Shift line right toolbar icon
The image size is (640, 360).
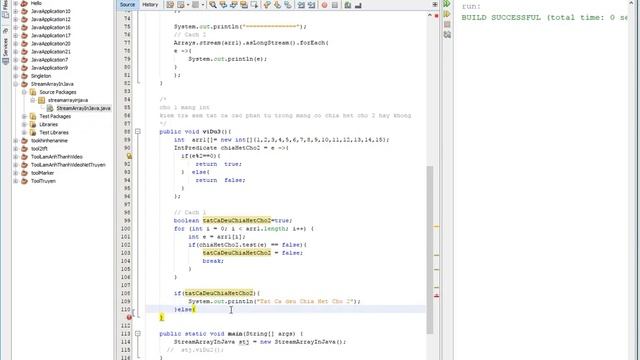(x=311, y=5)
